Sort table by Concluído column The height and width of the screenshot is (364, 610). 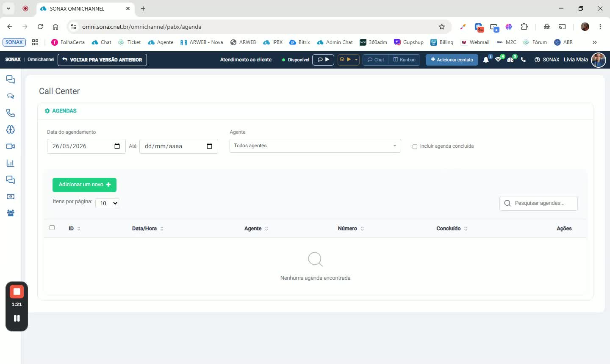coord(452,229)
